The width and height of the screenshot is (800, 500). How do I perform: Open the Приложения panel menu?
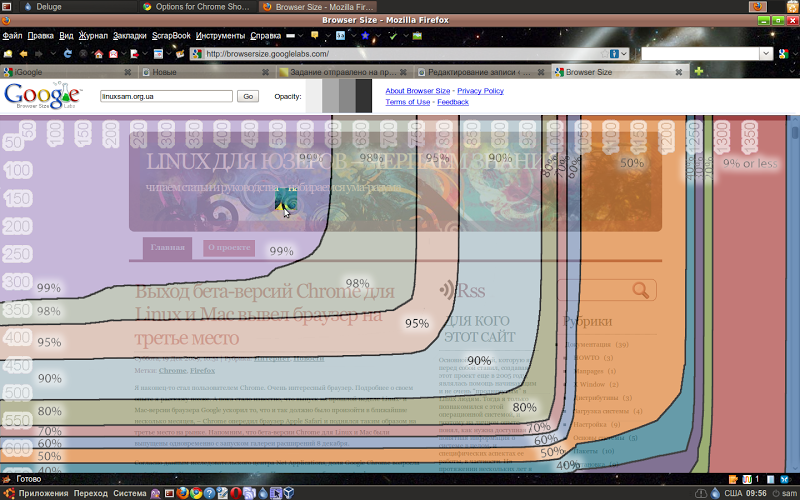coord(43,493)
